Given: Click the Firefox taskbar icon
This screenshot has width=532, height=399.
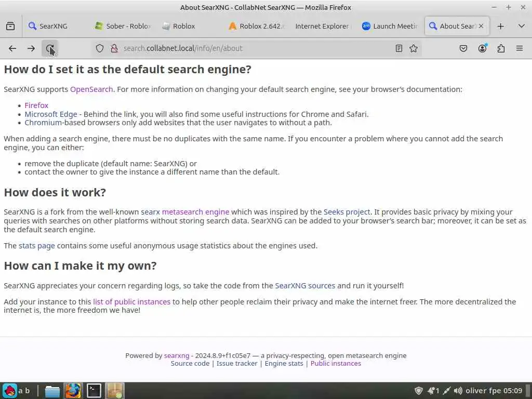Looking at the screenshot, I should coord(73,391).
